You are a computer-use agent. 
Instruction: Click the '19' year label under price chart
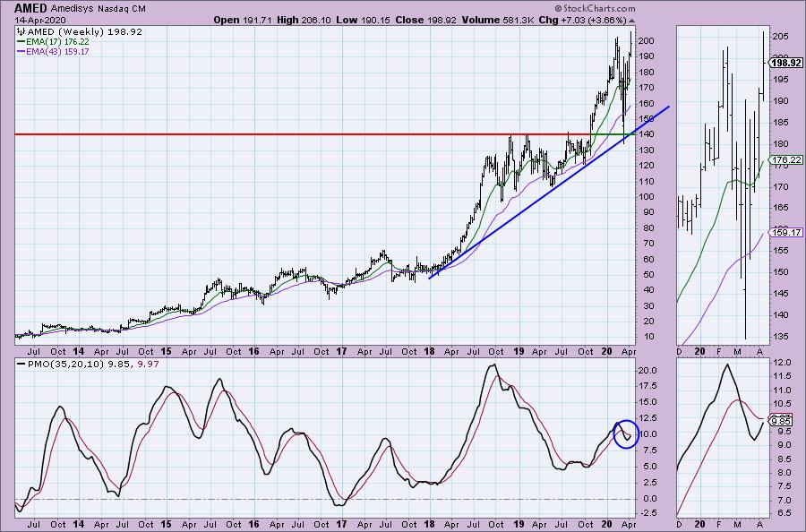click(x=519, y=352)
